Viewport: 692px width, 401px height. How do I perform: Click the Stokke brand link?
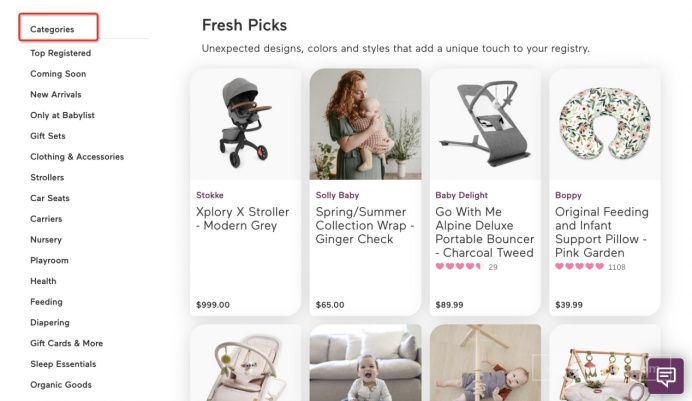tap(210, 195)
